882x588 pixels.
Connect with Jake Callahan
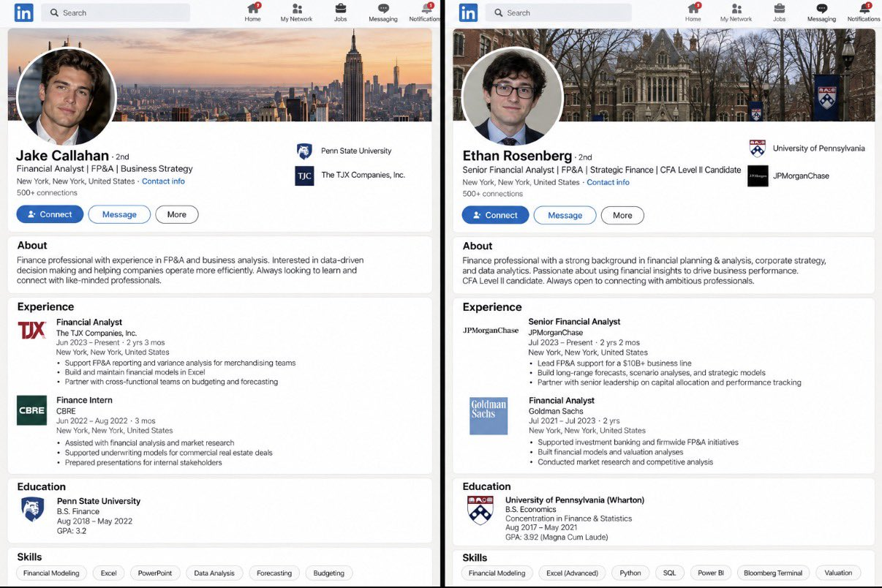[50, 214]
